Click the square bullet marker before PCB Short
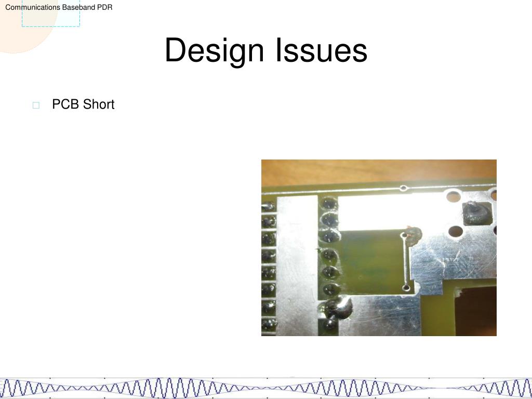The image size is (532, 399). click(x=36, y=105)
